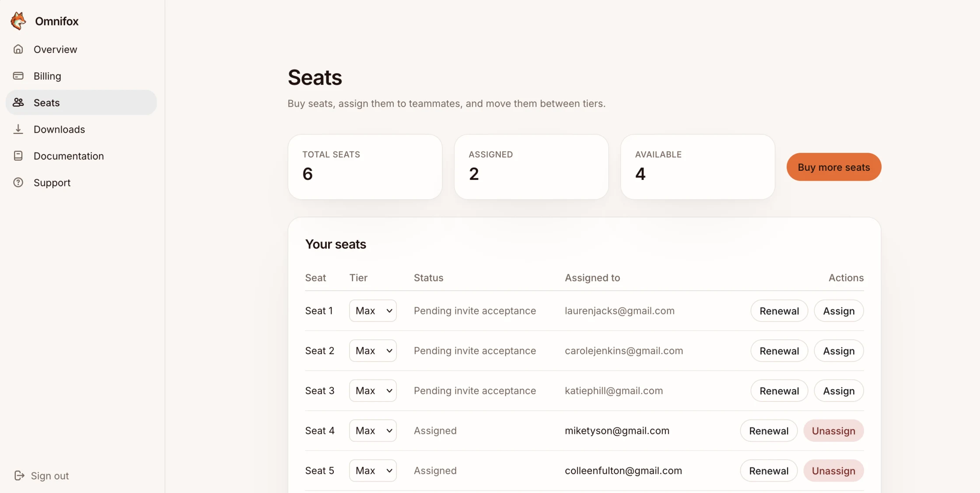Click the Support question mark icon

18,183
